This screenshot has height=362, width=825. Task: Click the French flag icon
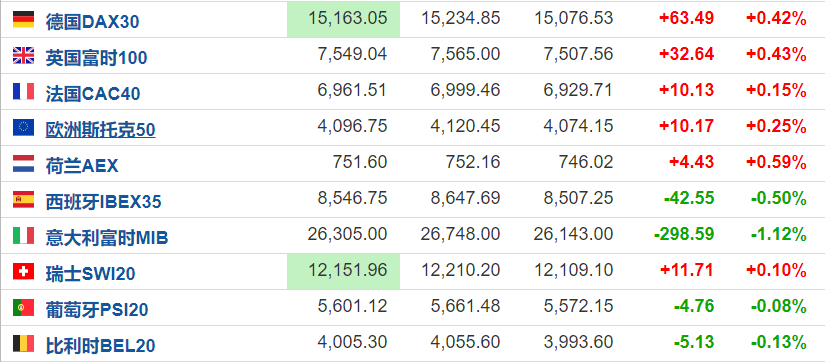tap(24, 92)
